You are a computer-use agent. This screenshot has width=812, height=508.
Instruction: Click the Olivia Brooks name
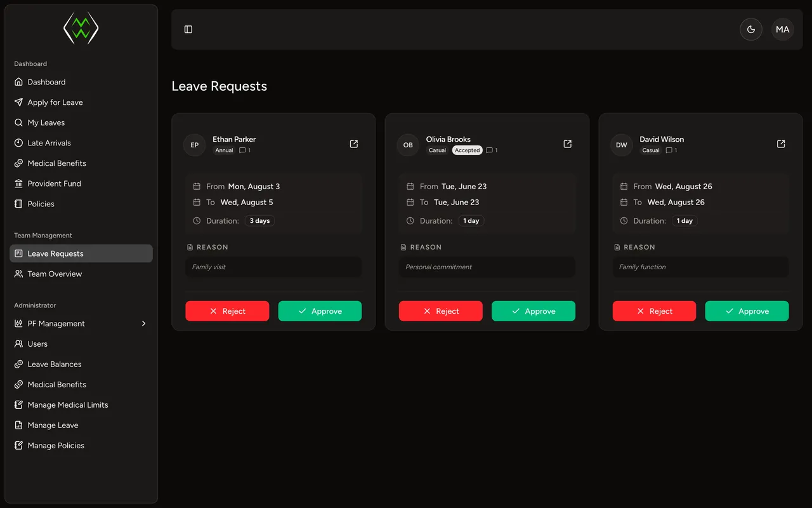[449, 139]
